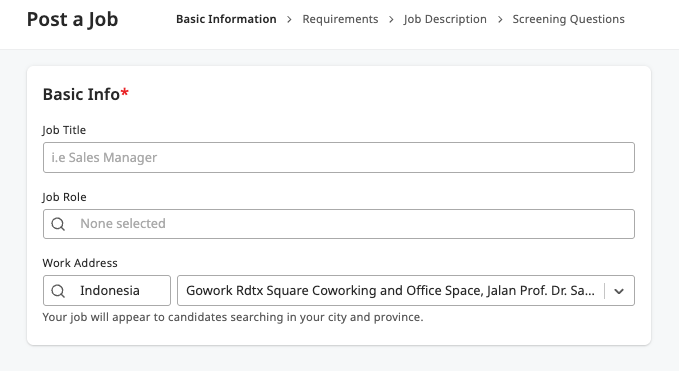Click the search icon beside Indonesia

[x=58, y=291]
